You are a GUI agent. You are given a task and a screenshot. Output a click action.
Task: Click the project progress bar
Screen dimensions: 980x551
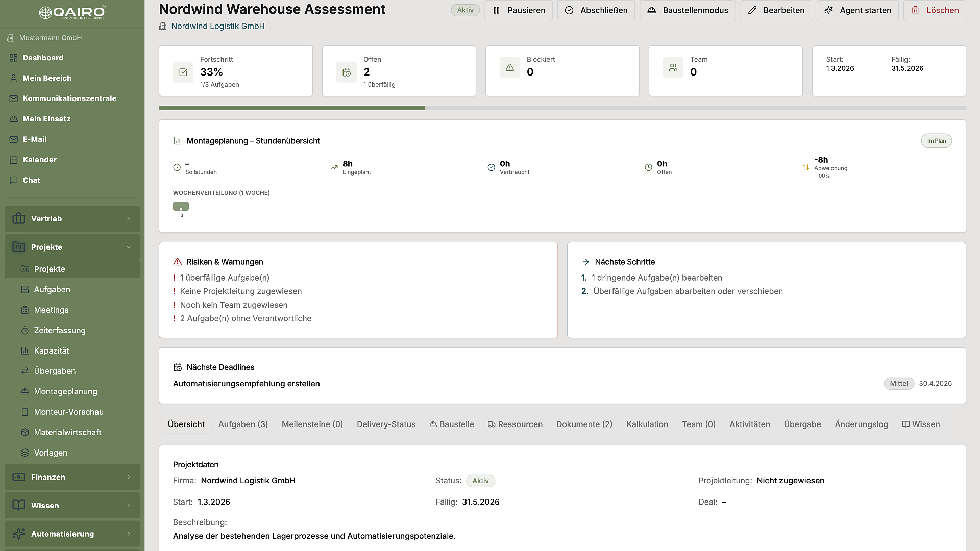(561, 108)
